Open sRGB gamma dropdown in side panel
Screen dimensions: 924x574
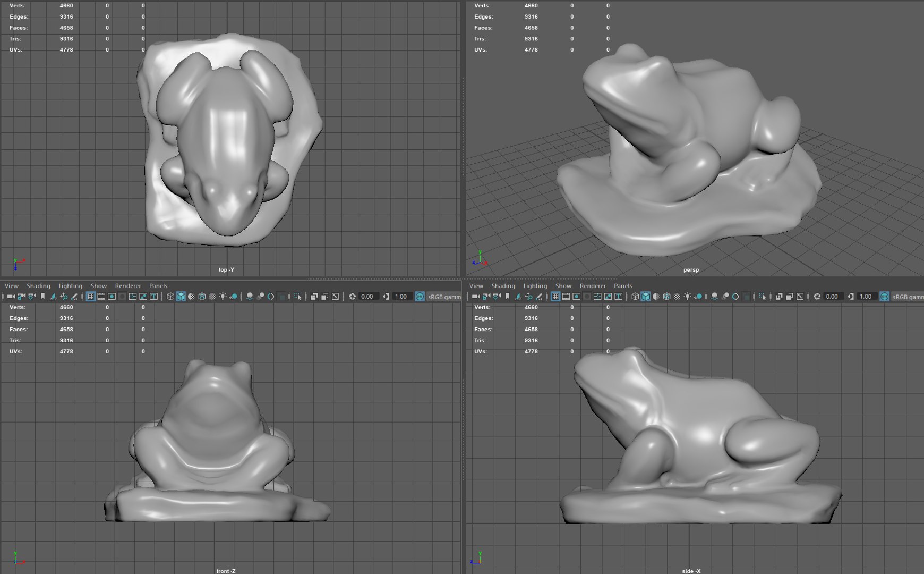tap(908, 297)
